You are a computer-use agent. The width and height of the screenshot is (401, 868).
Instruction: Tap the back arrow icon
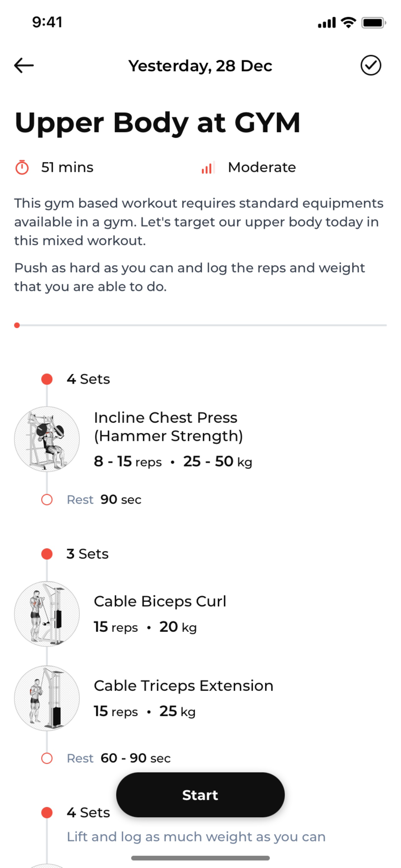pos(24,66)
